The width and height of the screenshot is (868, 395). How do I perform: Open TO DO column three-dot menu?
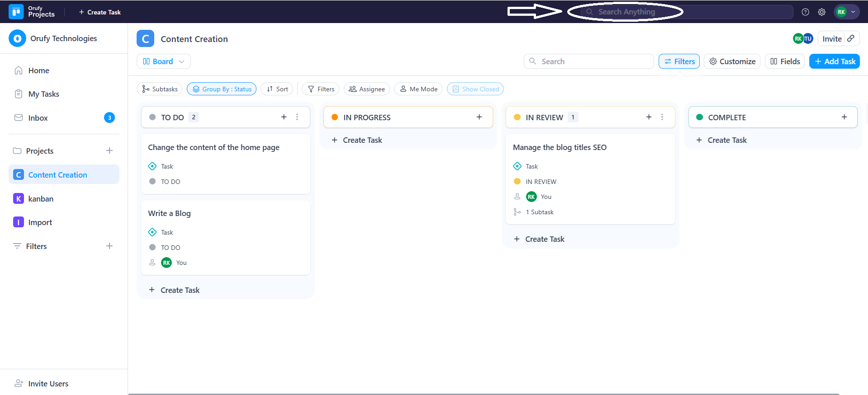point(297,117)
